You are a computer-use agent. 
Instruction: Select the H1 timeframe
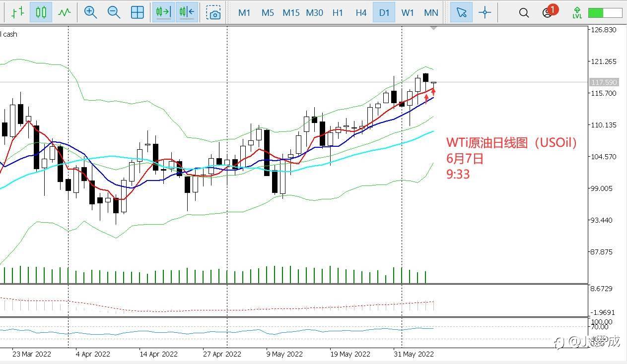[338, 12]
